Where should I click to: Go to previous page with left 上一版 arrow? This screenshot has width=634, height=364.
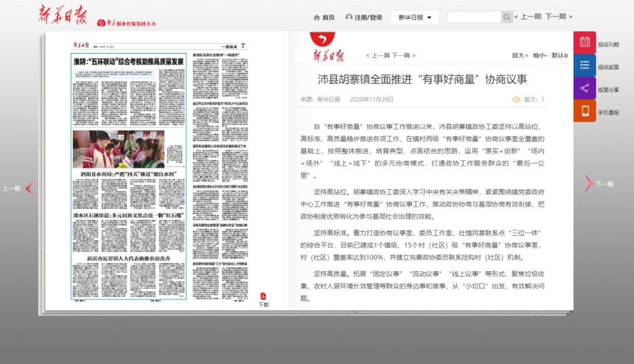point(29,188)
